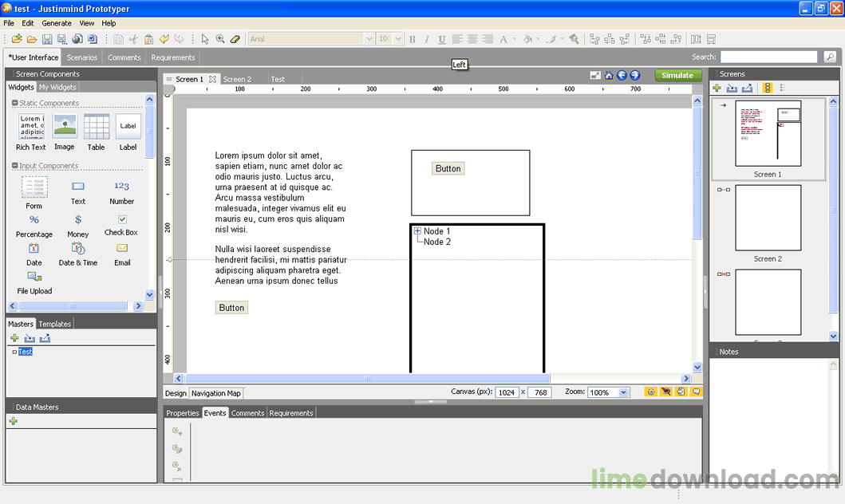Click the export screen icon in Screens panel

click(747, 88)
